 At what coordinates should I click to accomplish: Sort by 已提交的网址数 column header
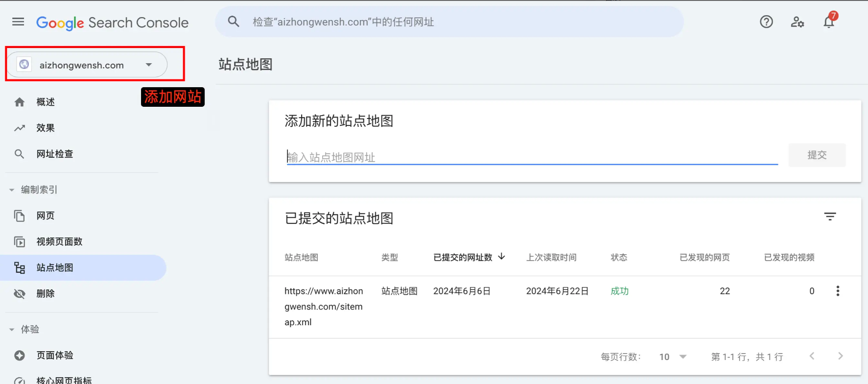(463, 257)
